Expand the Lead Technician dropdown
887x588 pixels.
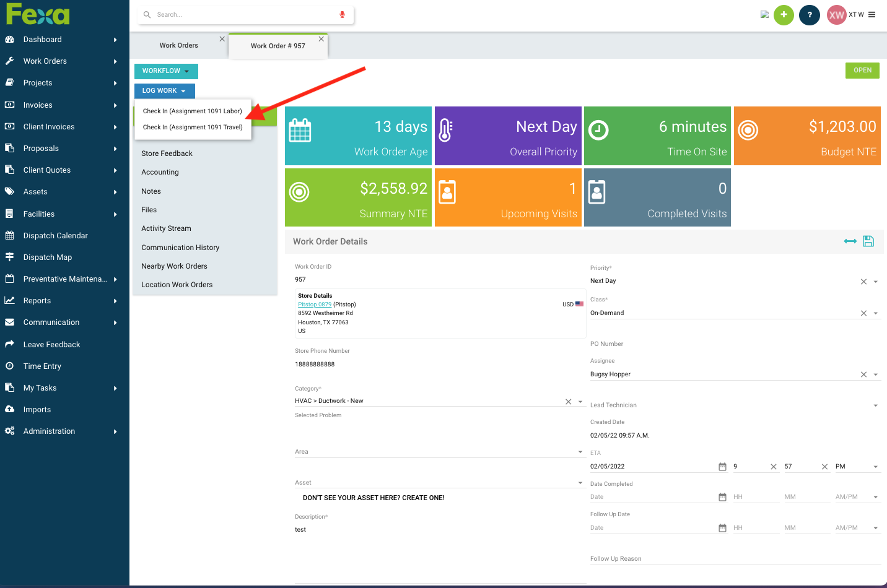tap(875, 406)
